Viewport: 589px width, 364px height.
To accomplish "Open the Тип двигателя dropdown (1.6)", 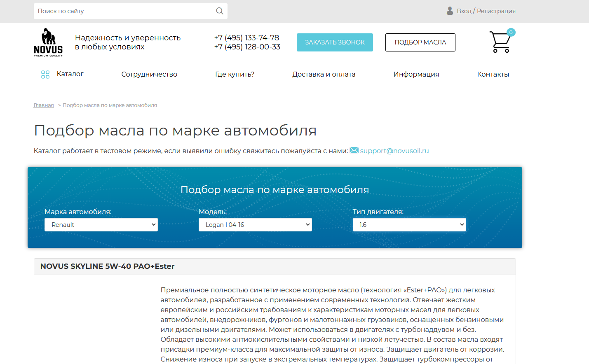I will tap(409, 225).
